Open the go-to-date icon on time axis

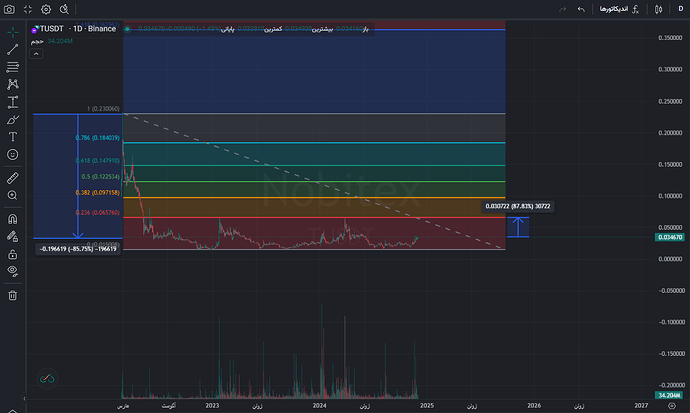pyautogui.click(x=672, y=406)
